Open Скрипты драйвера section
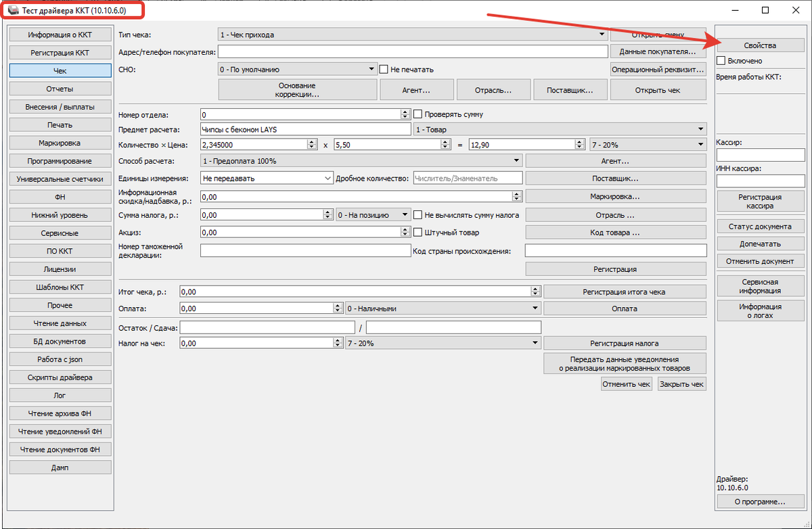The height and width of the screenshot is (529, 812). tap(60, 377)
